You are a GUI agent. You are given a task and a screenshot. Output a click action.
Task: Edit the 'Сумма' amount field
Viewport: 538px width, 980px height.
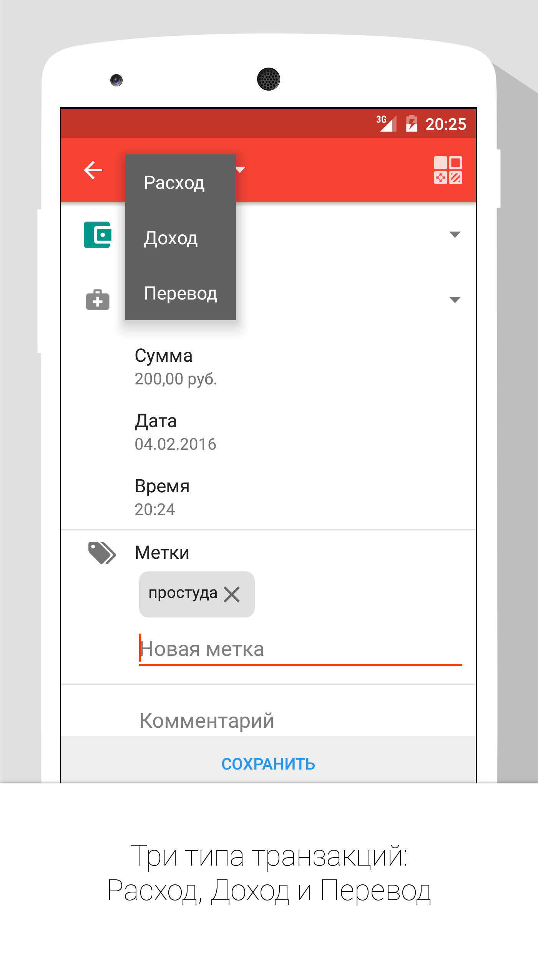pyautogui.click(x=268, y=367)
